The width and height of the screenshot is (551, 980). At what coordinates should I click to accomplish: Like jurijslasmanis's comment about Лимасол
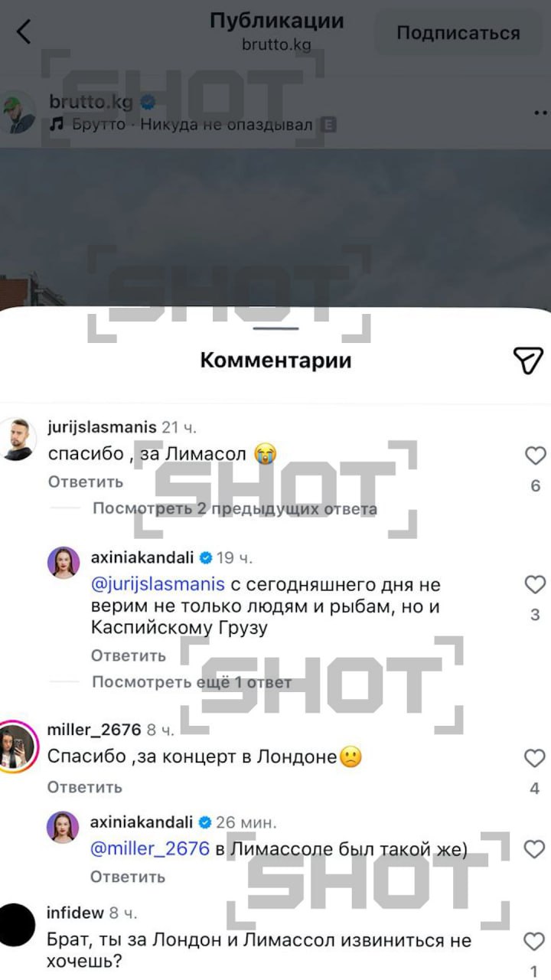(x=535, y=456)
